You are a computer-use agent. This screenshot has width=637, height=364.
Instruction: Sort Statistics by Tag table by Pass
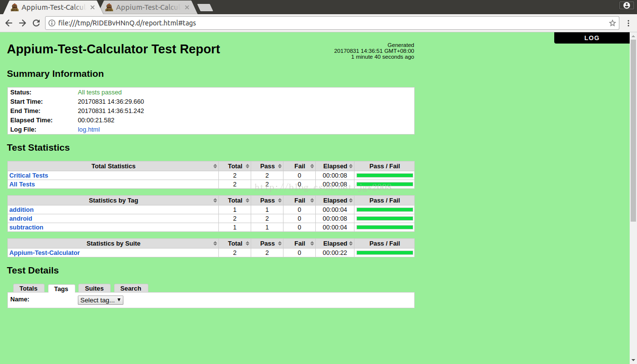(x=267, y=201)
